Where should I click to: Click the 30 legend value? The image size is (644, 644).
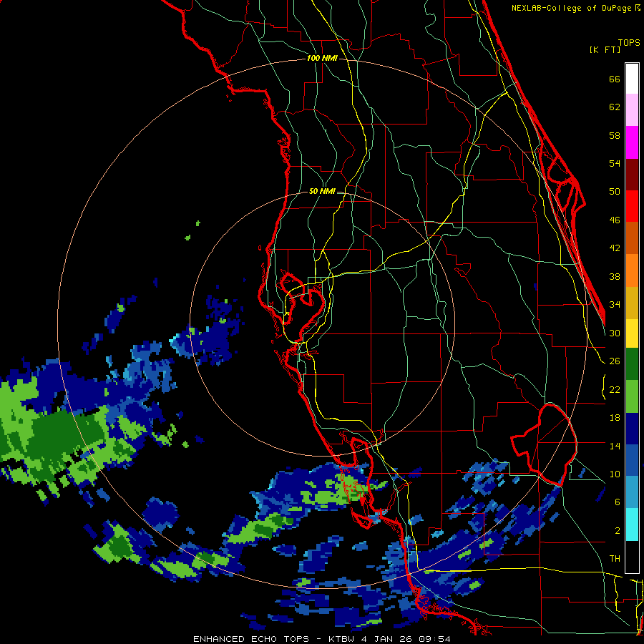[x=615, y=333]
